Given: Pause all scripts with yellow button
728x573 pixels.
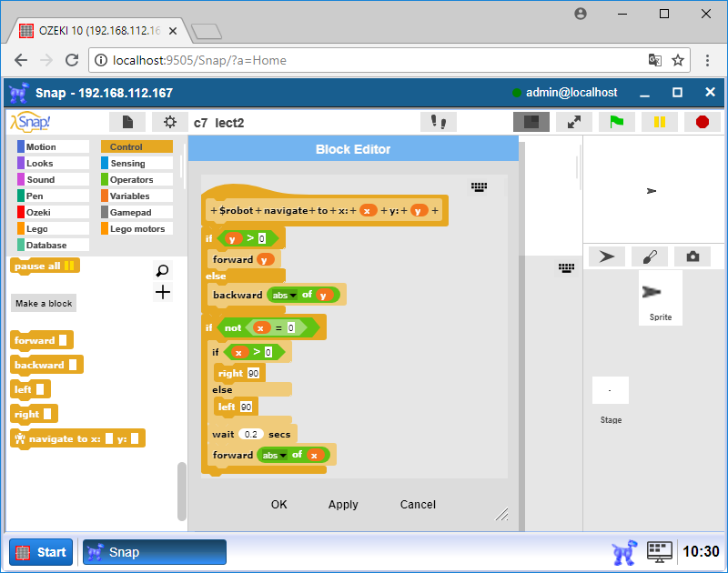Looking at the screenshot, I should click(659, 122).
